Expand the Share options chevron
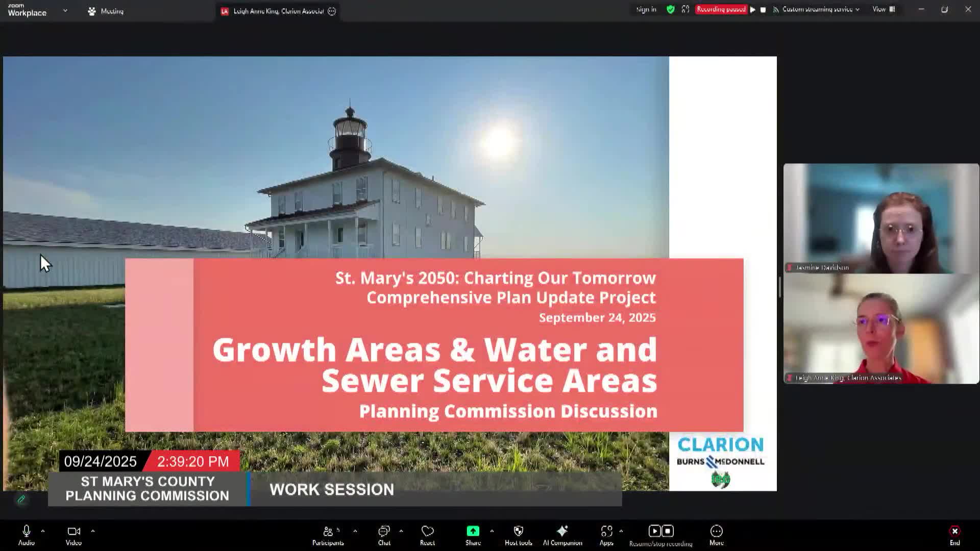 click(x=492, y=531)
